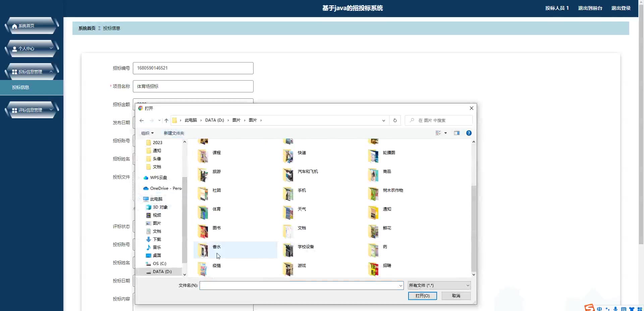Click the navigation pane scroll up arrow
This screenshot has width=644, height=311.
click(184, 142)
